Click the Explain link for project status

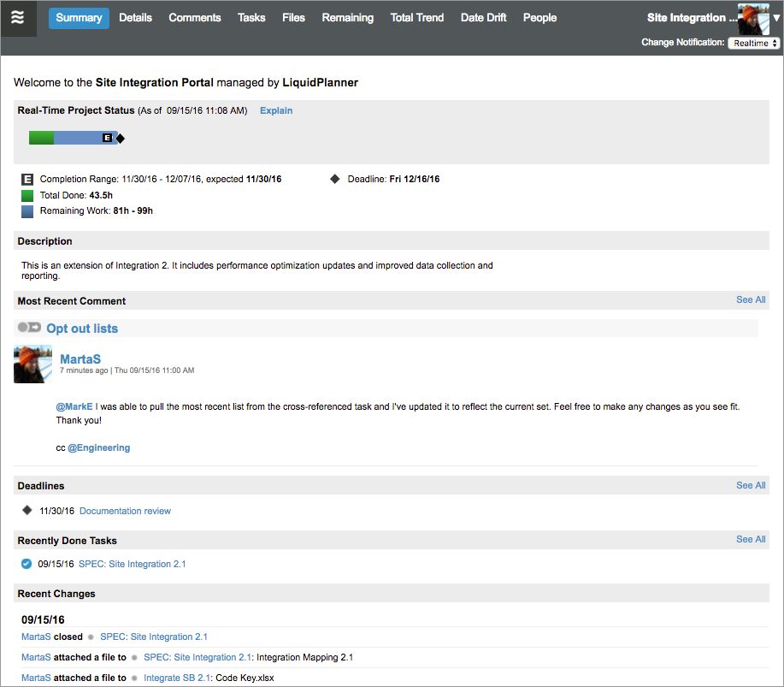tap(276, 110)
